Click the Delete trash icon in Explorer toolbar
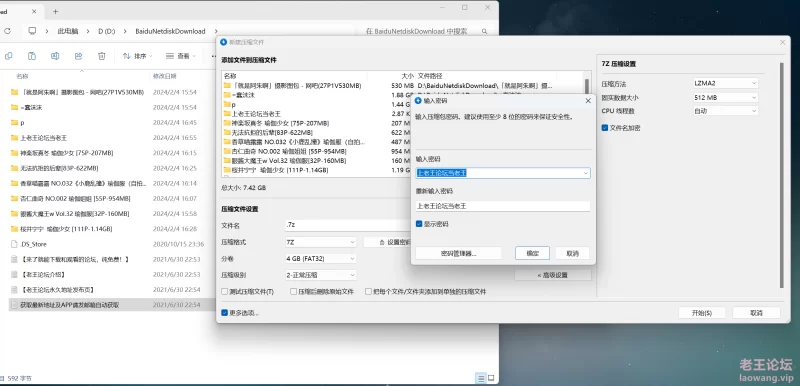800x386 pixels. pos(102,56)
